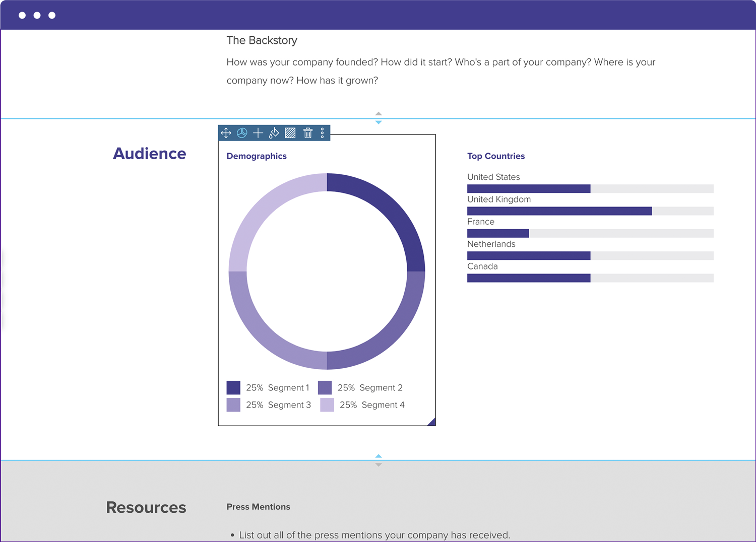This screenshot has width=756, height=542.
Task: Open the paint bucket fill tool
Action: 274,133
